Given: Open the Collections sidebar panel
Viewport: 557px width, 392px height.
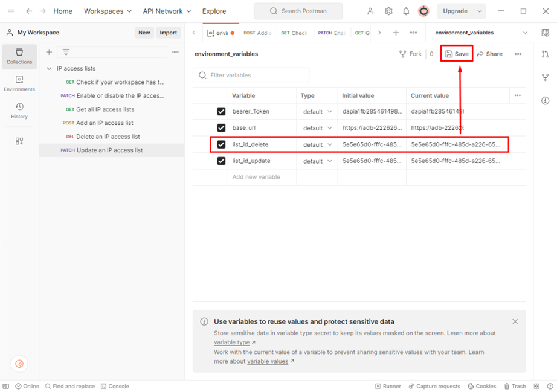Looking at the screenshot, I should 19,56.
